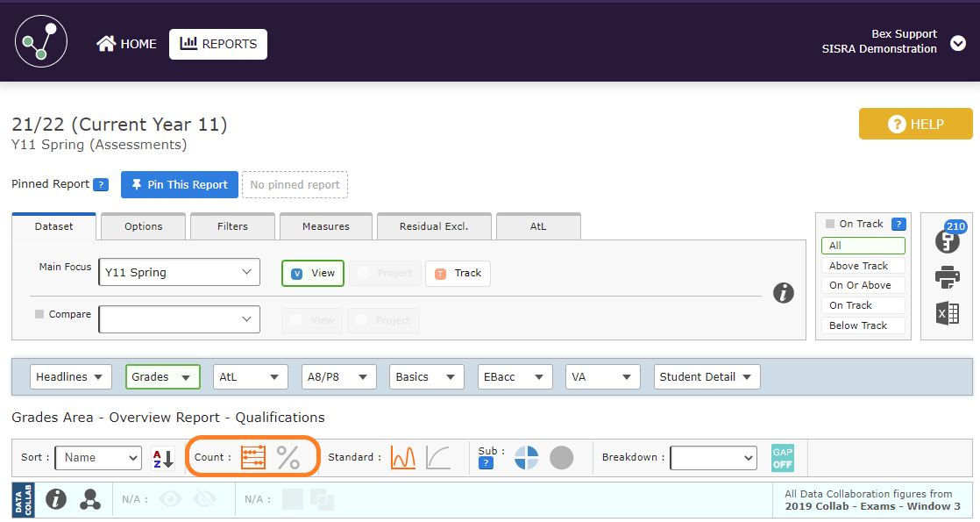This screenshot has height=522, width=980.
Task: Click the abacus count icon
Action: (x=253, y=457)
